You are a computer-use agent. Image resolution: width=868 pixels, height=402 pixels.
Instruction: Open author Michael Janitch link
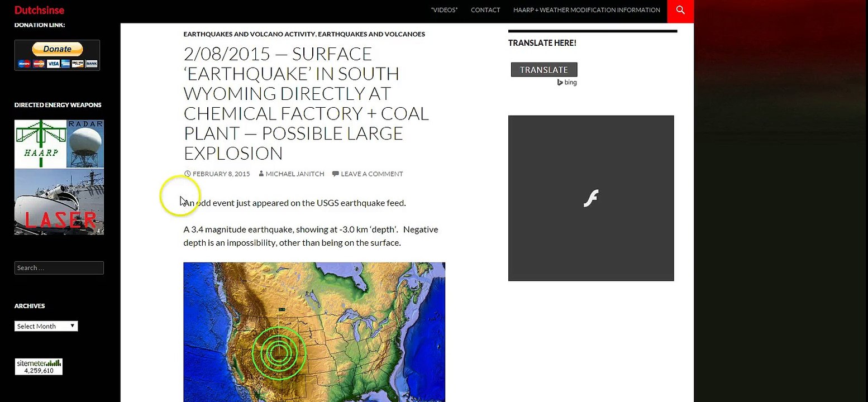click(x=295, y=174)
